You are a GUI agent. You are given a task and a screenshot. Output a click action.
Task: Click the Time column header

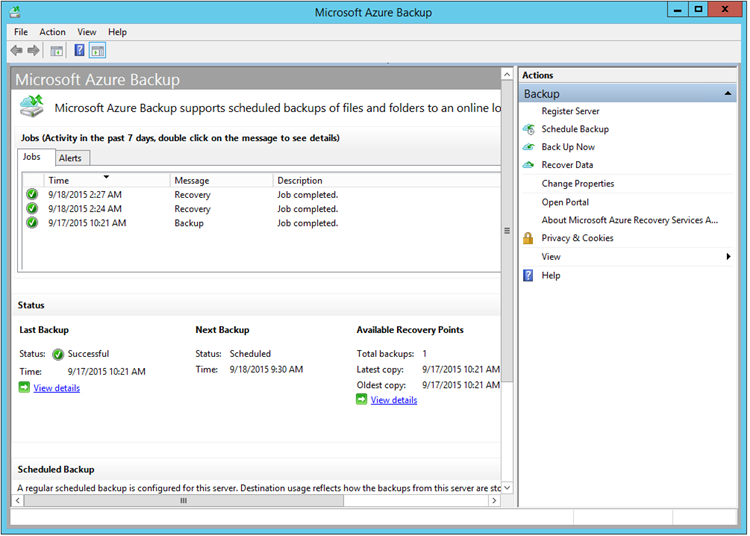click(x=106, y=180)
